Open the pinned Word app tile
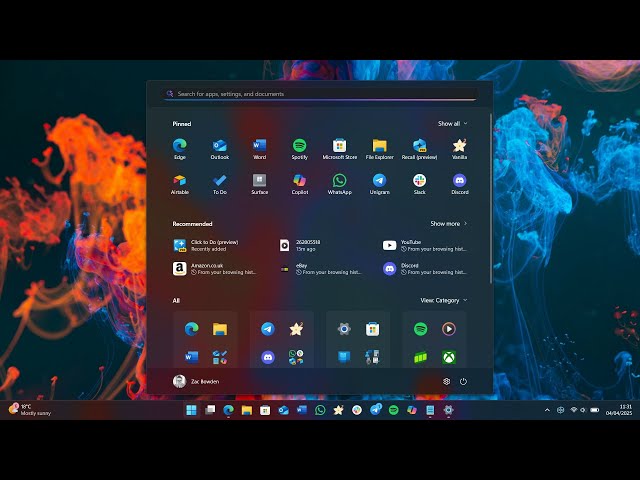640x480 pixels. tap(260, 149)
